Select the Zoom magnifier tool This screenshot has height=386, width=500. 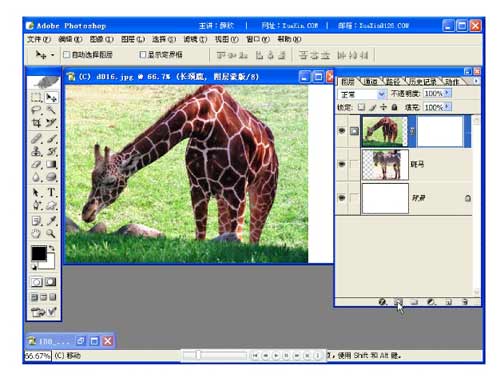[51, 233]
